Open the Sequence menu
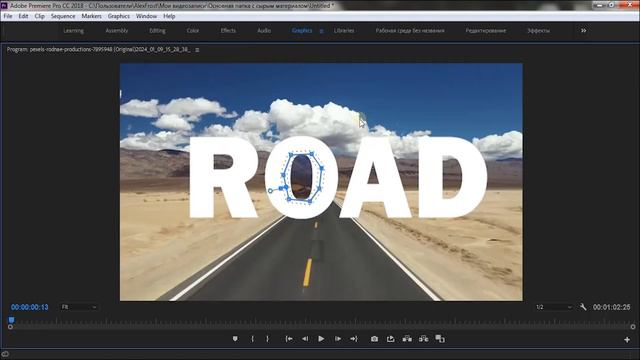 [63, 16]
